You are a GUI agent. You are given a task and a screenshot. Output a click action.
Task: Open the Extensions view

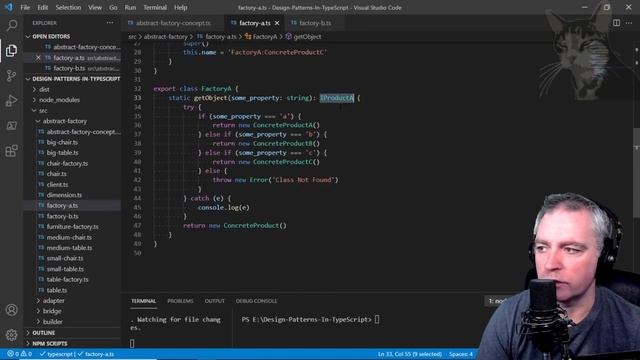tap(11, 151)
